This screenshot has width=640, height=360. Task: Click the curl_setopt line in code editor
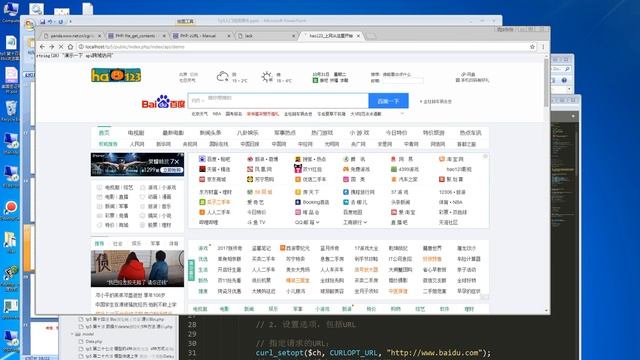tap(373, 353)
